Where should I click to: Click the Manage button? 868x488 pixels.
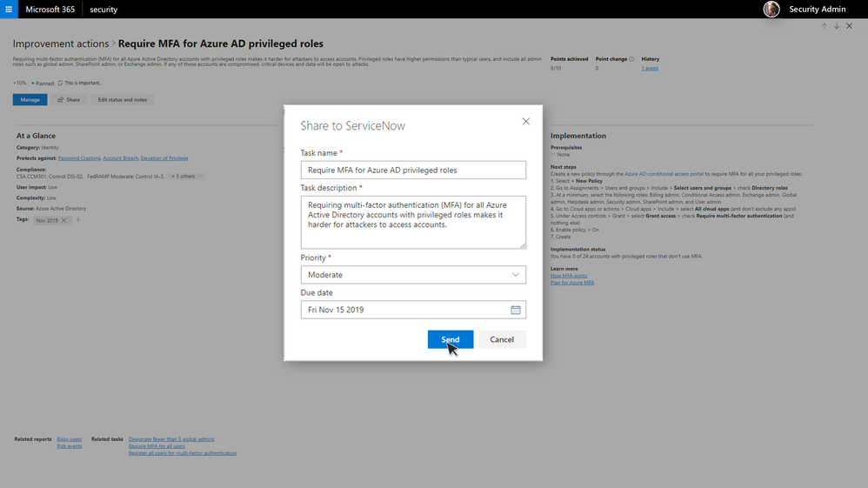[x=30, y=100]
